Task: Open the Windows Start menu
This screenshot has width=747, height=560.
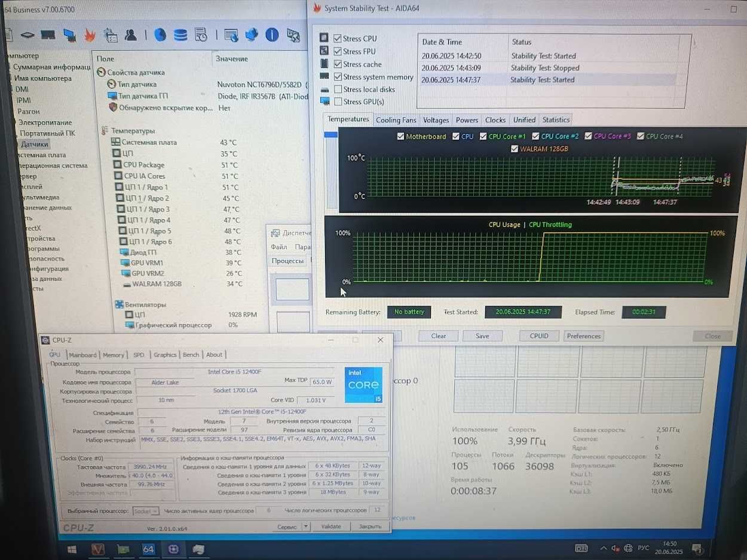Action: pyautogui.click(x=72, y=549)
